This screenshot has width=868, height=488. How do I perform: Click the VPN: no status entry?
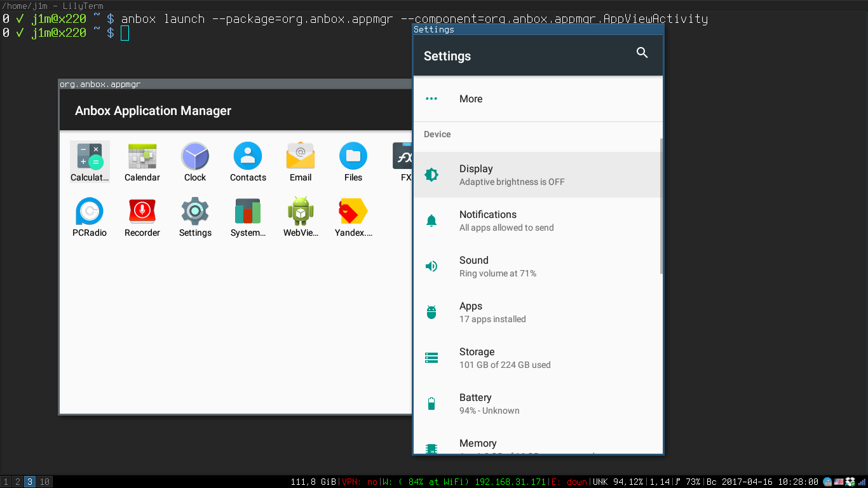tap(360, 482)
